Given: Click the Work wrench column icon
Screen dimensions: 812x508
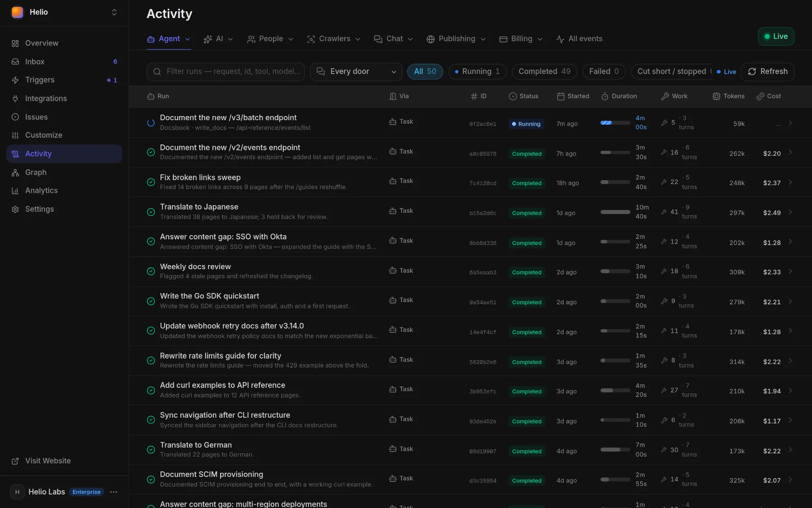Looking at the screenshot, I should click(x=665, y=96).
